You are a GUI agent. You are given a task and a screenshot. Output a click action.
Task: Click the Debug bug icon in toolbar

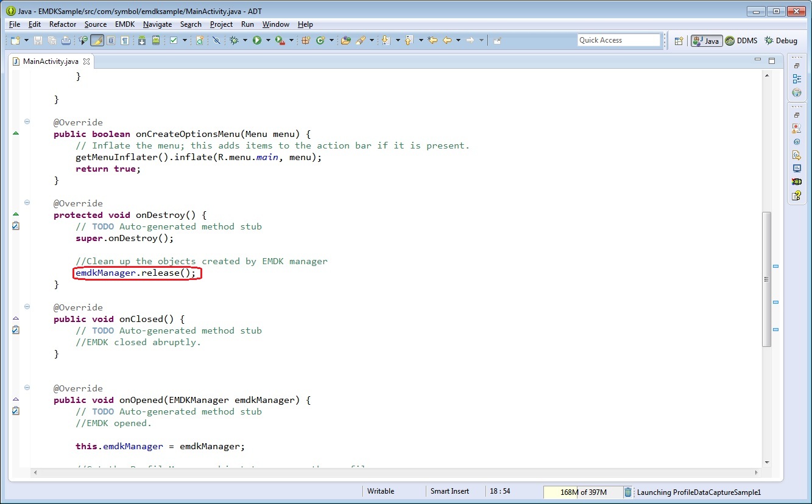pos(234,40)
